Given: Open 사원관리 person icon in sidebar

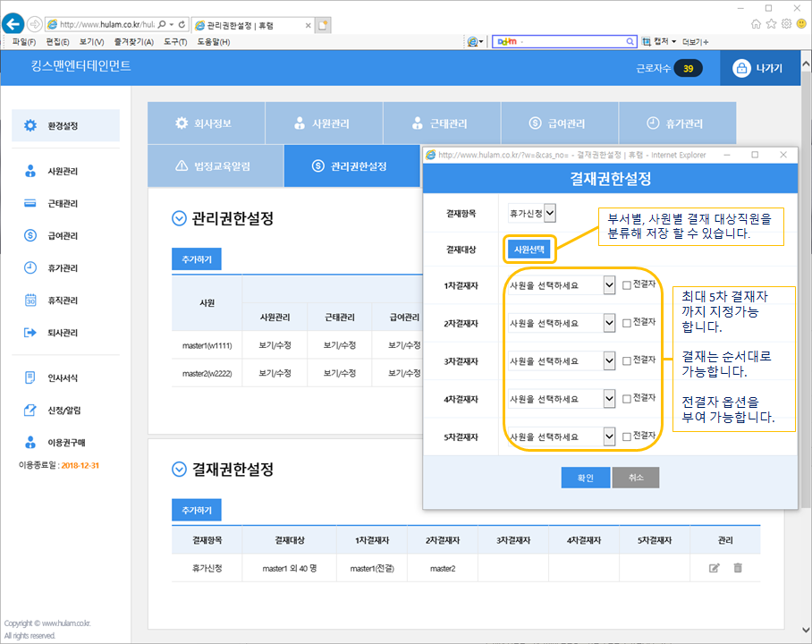Looking at the screenshot, I should coord(30,171).
